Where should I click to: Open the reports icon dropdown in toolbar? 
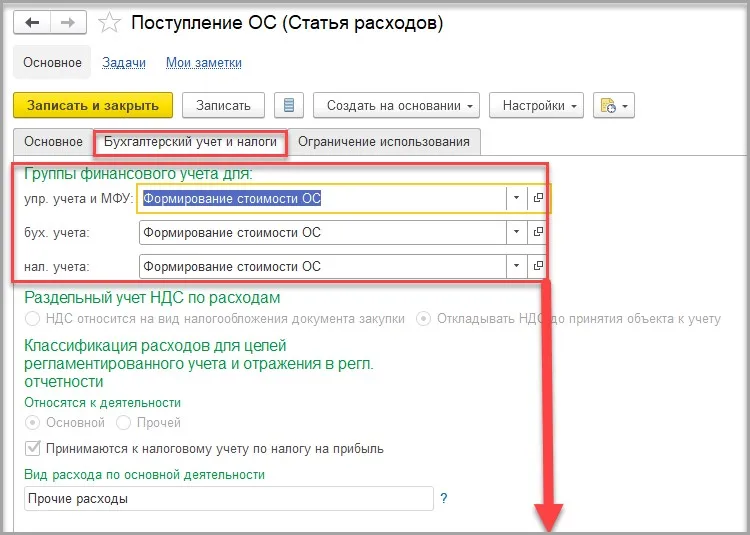[613, 106]
